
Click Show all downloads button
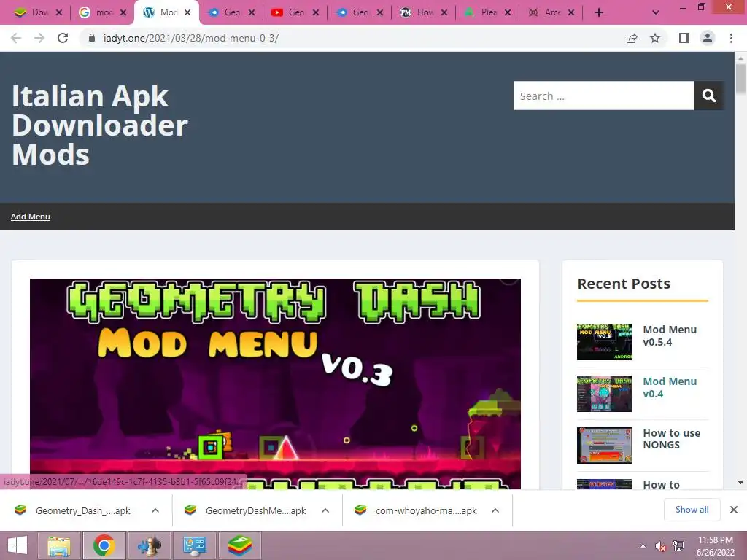click(x=692, y=510)
